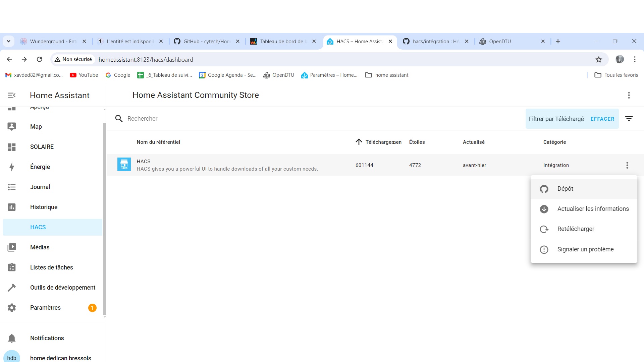Click the Non sécurisé site info chip
Screen dimensions: 644x362
coord(73,59)
